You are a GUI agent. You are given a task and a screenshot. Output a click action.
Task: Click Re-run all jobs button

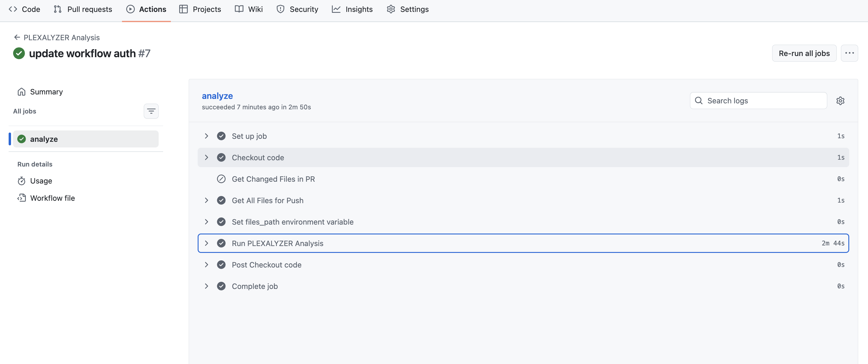[804, 53]
